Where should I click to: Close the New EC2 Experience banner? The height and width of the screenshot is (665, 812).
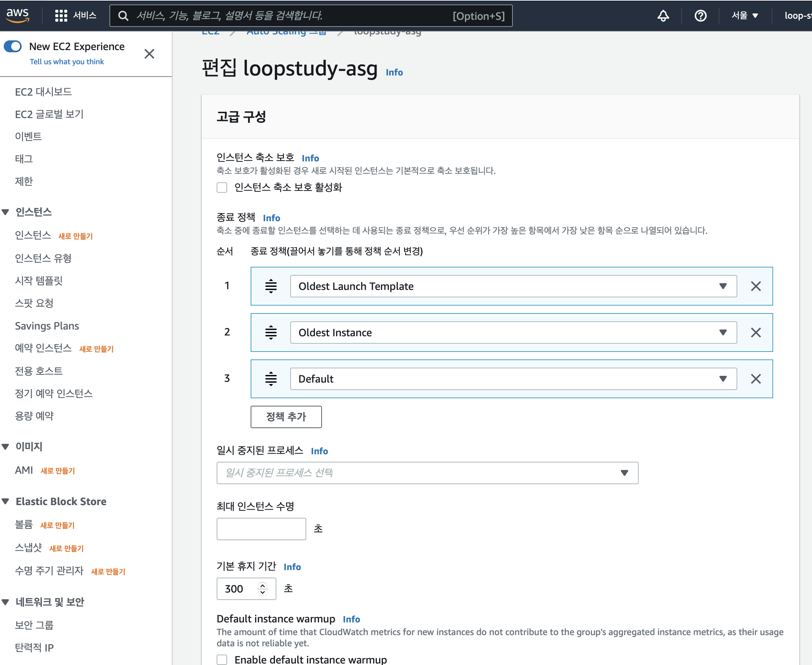coord(149,54)
